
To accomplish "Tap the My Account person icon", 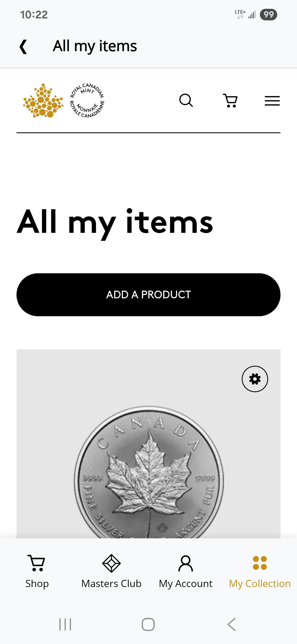I will point(186,563).
